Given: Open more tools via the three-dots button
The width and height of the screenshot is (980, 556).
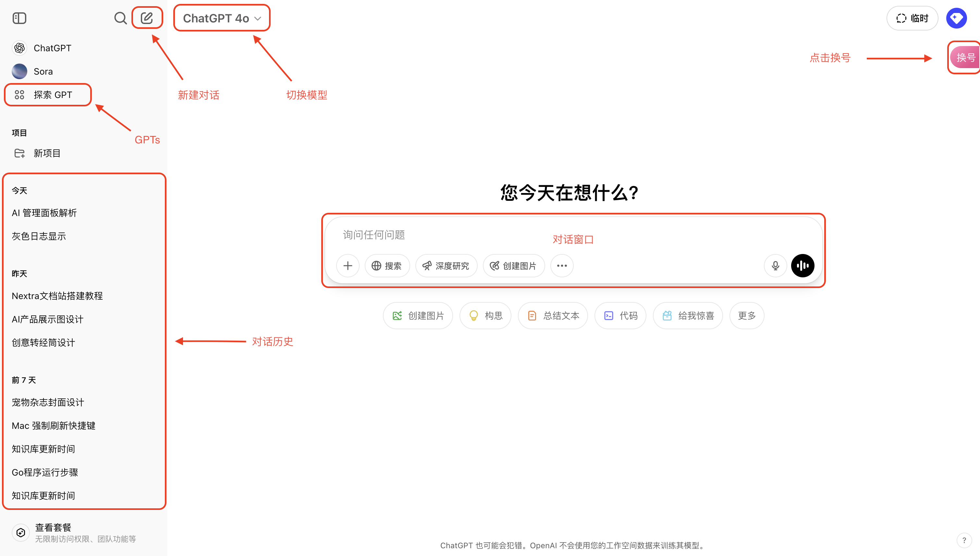Looking at the screenshot, I should [x=562, y=265].
